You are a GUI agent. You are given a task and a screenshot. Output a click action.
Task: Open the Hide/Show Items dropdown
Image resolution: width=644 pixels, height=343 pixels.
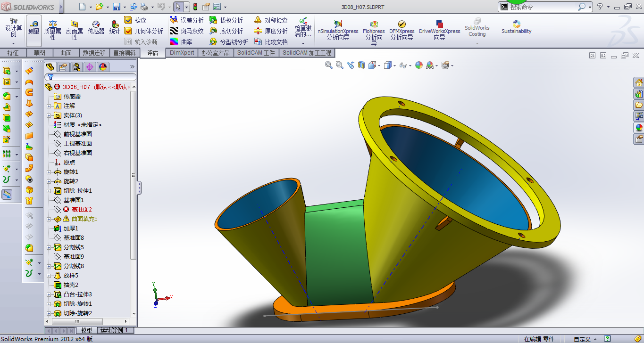(410, 66)
